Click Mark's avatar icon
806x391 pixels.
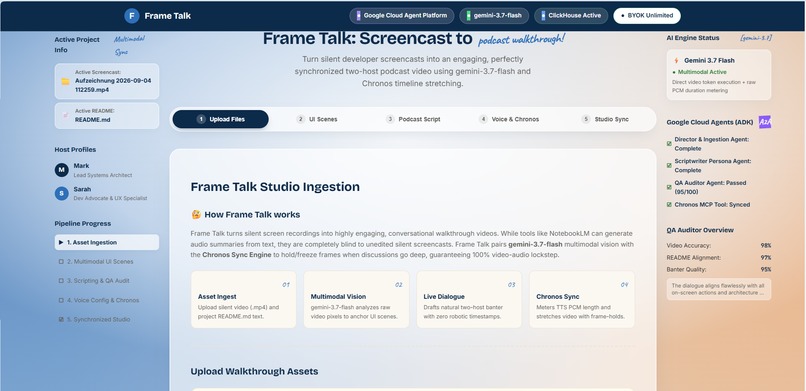(x=62, y=170)
